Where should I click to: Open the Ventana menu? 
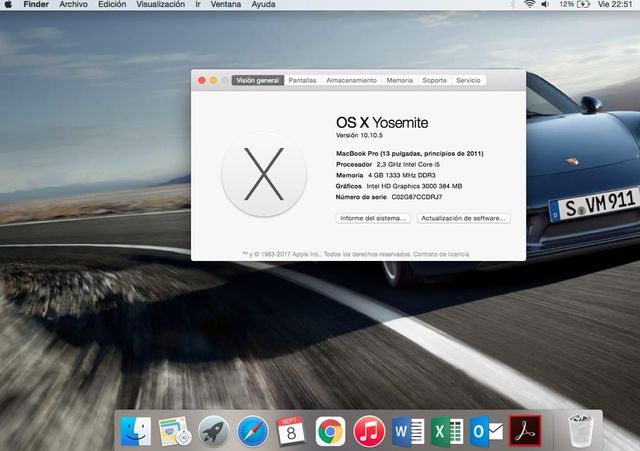(x=226, y=4)
